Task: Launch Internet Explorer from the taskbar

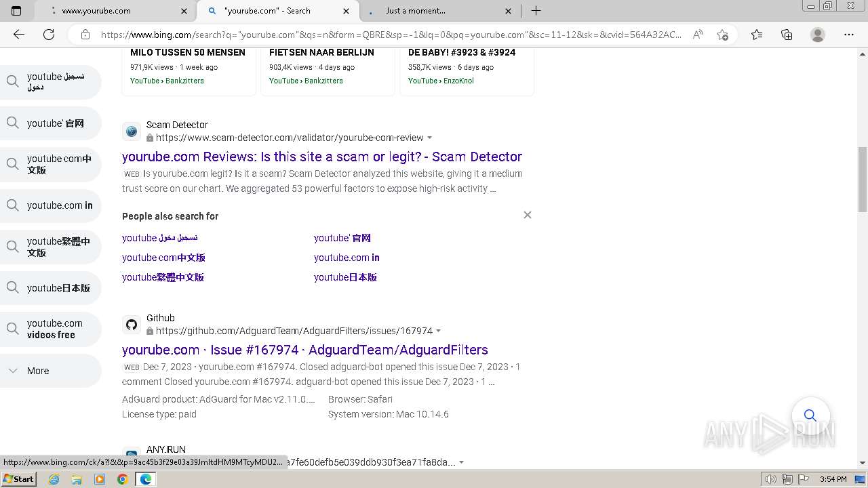Action: pos(54,479)
